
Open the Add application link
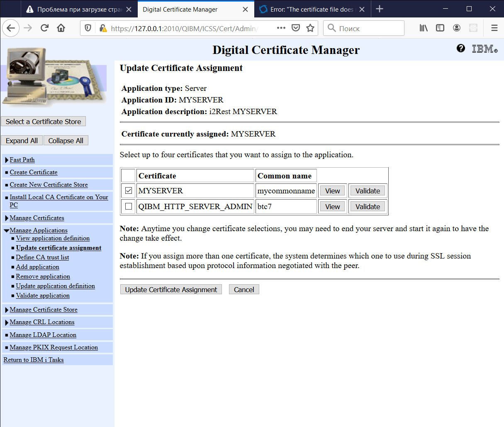37,267
